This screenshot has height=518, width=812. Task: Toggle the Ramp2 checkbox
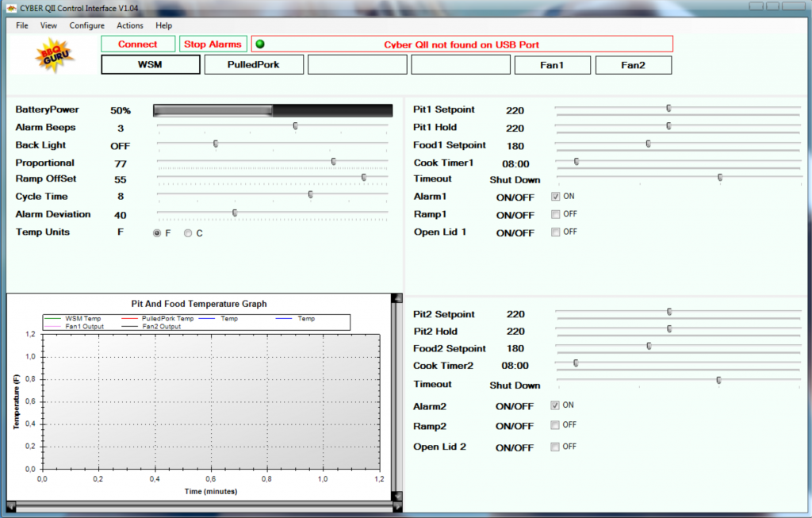click(555, 424)
